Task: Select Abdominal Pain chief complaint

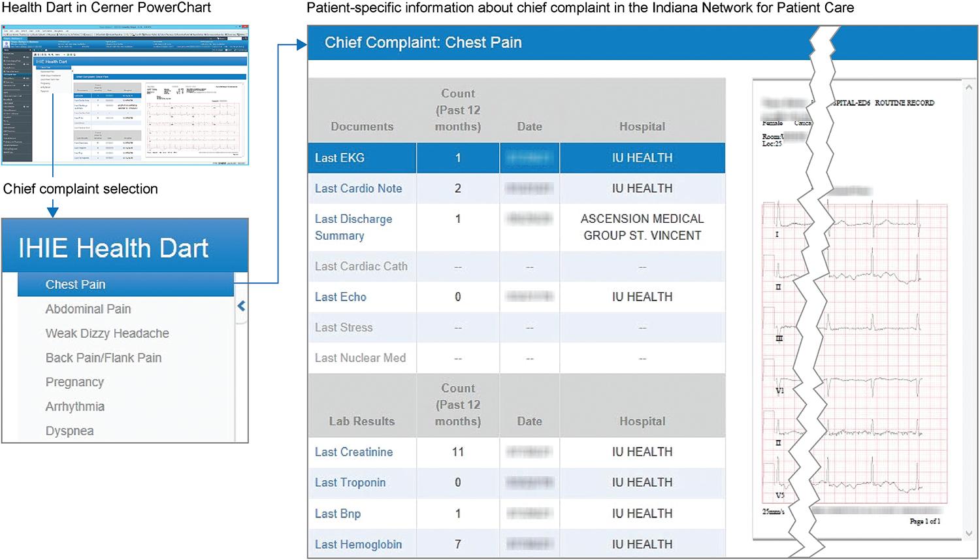Action: point(88,309)
